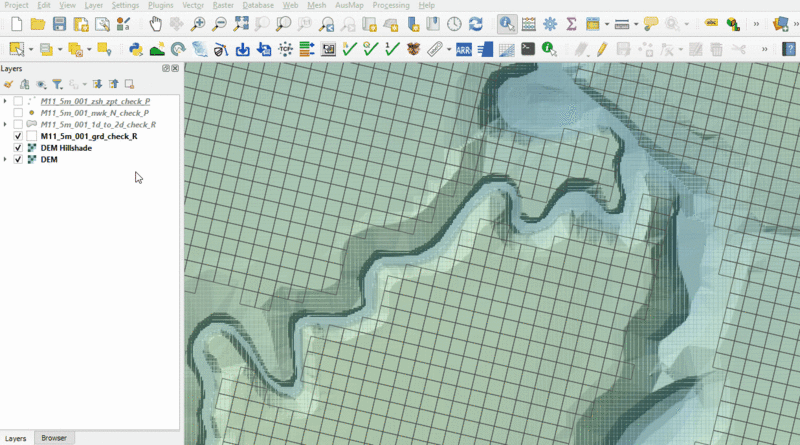Expand the M11_5m_001_1d_to_2d_check_R layer node
Image resolution: width=800 pixels, height=445 pixels.
pos(6,125)
